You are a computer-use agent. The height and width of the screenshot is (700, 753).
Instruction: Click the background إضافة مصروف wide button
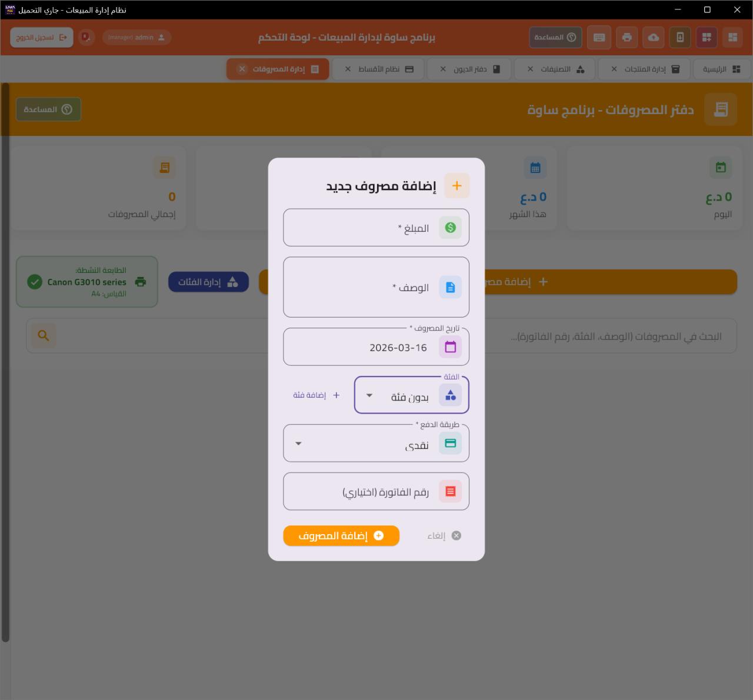point(498,282)
